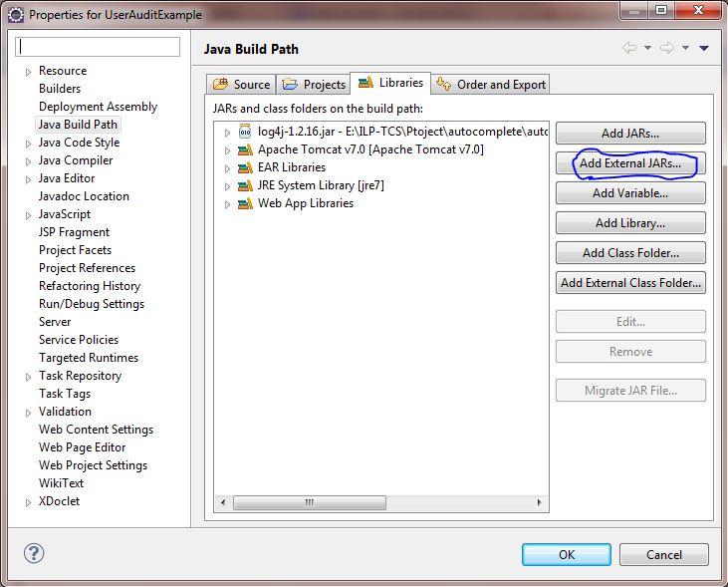Viewport: 728px width, 587px height.
Task: Click the JRE System Library icon
Action: [245, 186]
